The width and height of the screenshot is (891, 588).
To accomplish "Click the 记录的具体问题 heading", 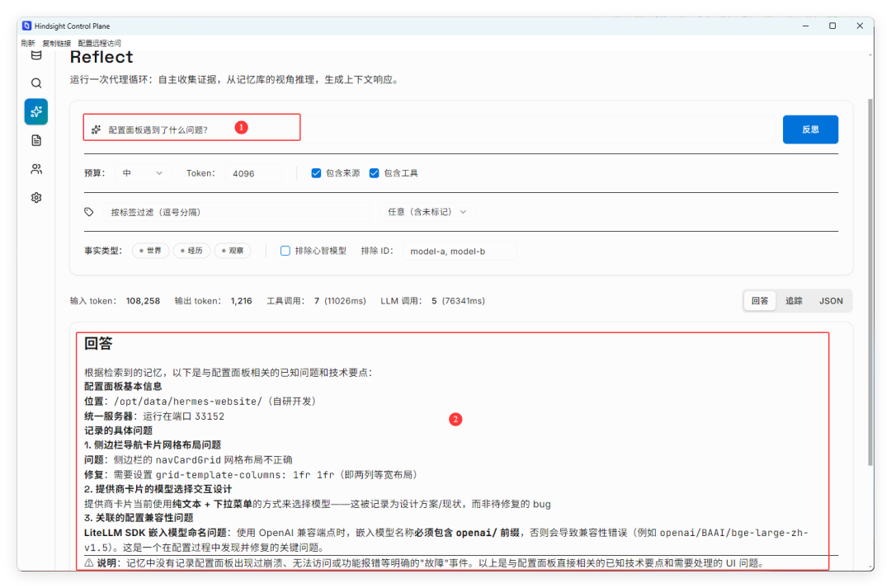I will pyautogui.click(x=118, y=430).
